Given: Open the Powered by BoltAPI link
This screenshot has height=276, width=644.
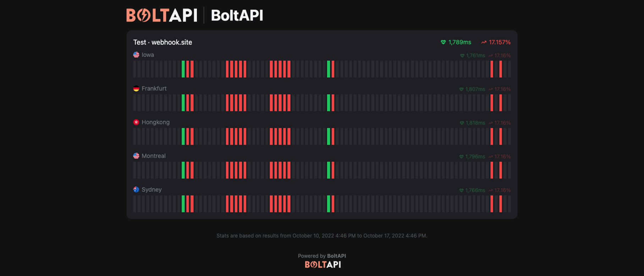Looking at the screenshot, I should (x=322, y=256).
